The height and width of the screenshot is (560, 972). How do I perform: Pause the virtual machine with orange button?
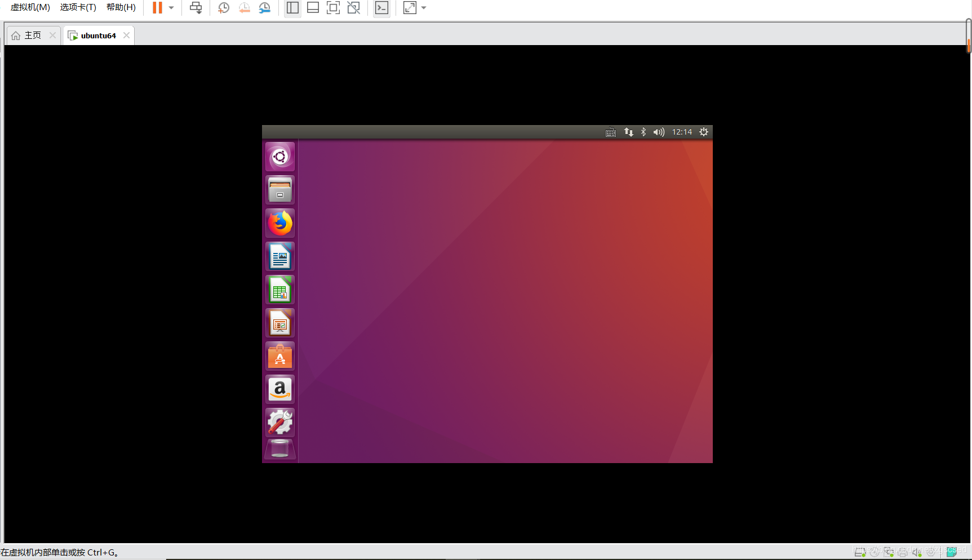[157, 8]
